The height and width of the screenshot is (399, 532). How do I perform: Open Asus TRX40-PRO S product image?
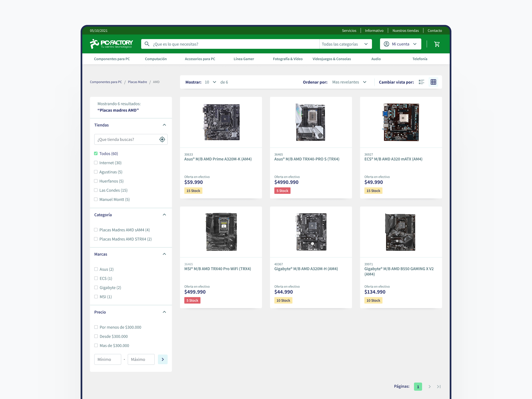point(310,122)
